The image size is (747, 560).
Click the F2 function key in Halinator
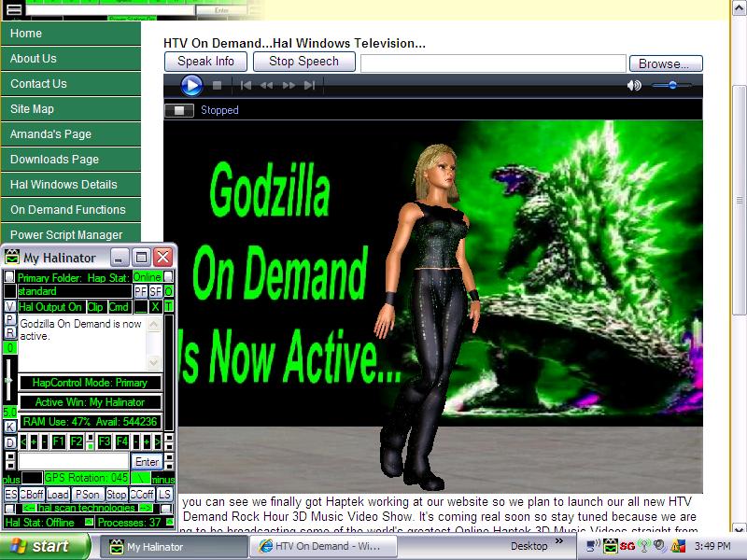click(x=77, y=441)
